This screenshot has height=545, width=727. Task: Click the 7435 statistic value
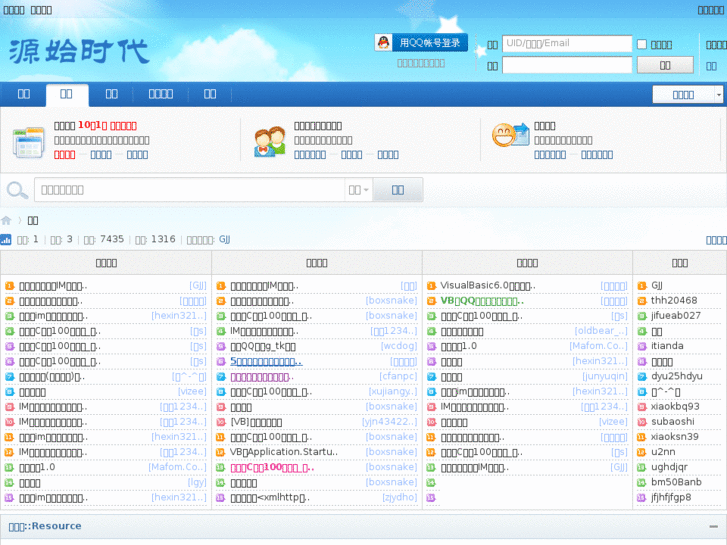pyautogui.click(x=112, y=239)
